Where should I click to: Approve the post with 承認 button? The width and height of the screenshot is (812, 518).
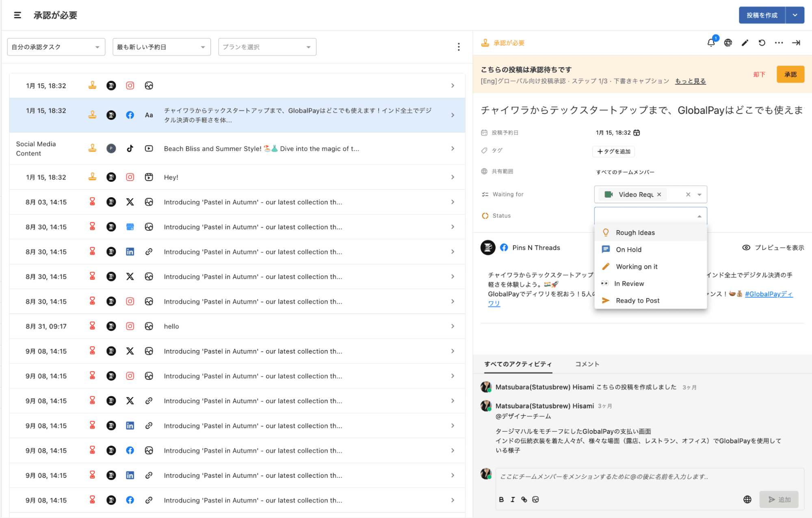point(790,74)
